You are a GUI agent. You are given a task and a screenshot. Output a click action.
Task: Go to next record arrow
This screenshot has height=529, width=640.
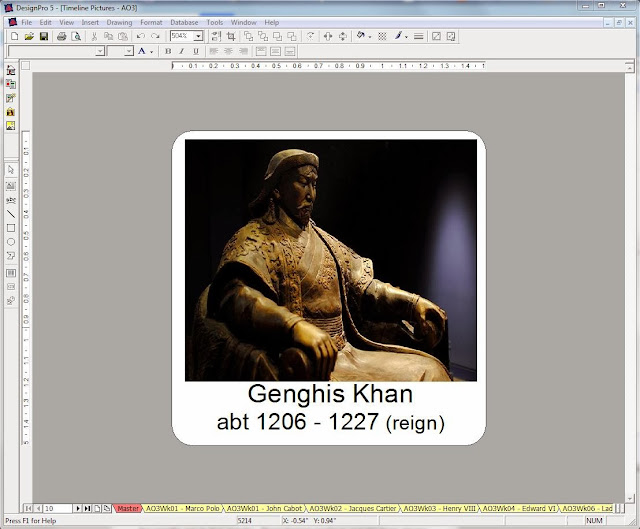coord(78,509)
